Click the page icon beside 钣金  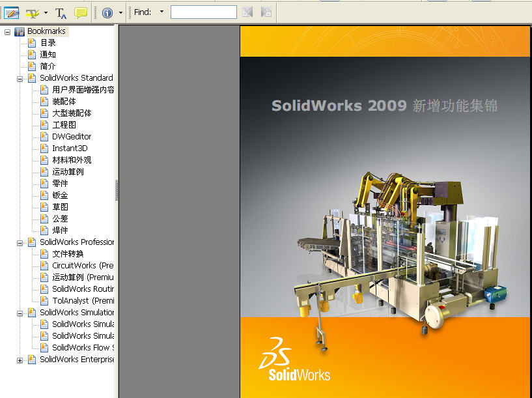tap(44, 195)
